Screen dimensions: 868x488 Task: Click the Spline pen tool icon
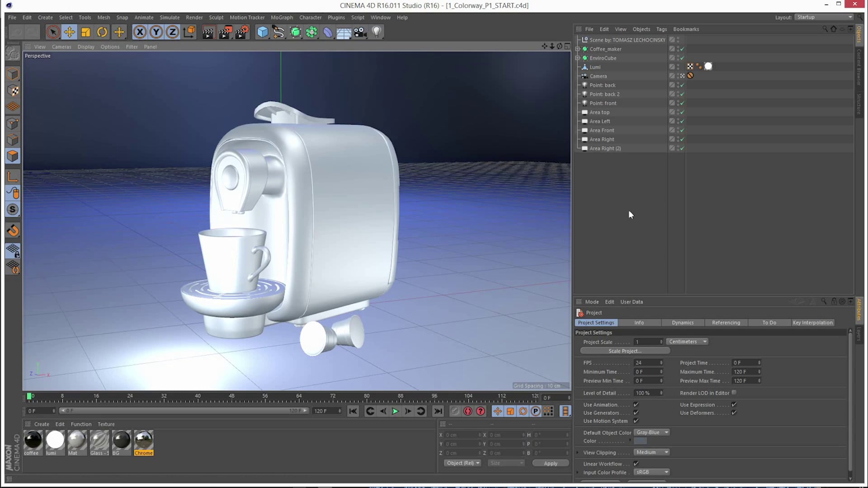coord(279,32)
